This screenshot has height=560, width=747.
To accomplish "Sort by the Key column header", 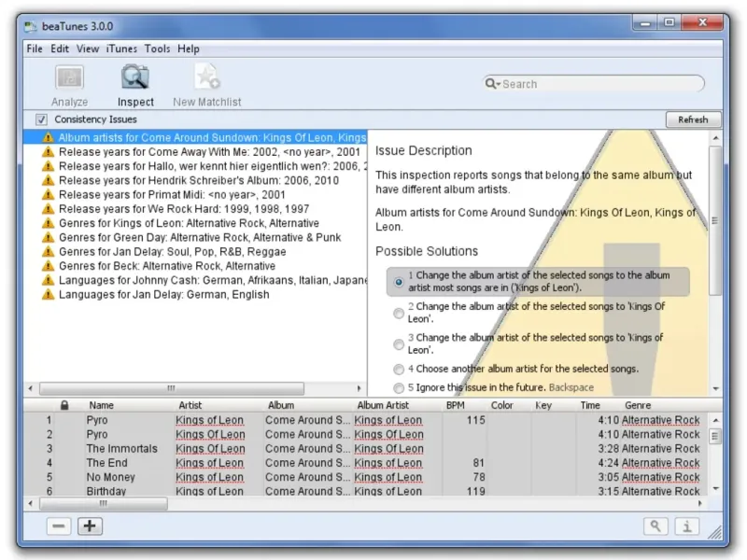I will click(x=543, y=405).
